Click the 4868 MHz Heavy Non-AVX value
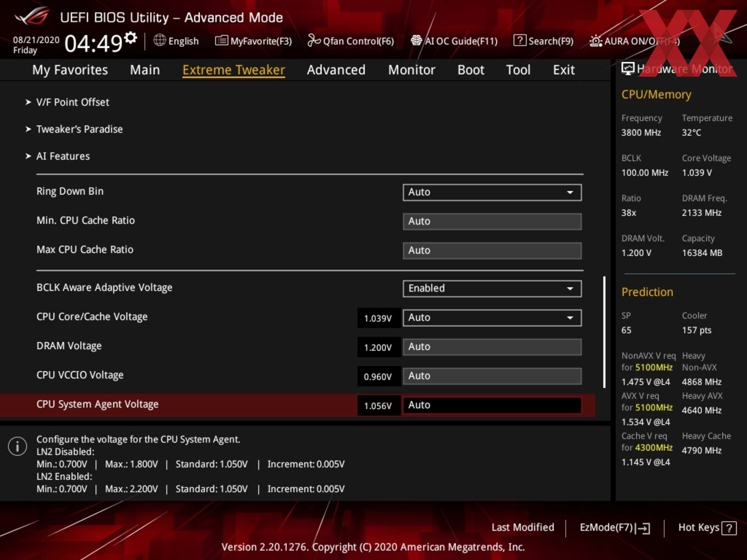747x560 pixels. [701, 382]
